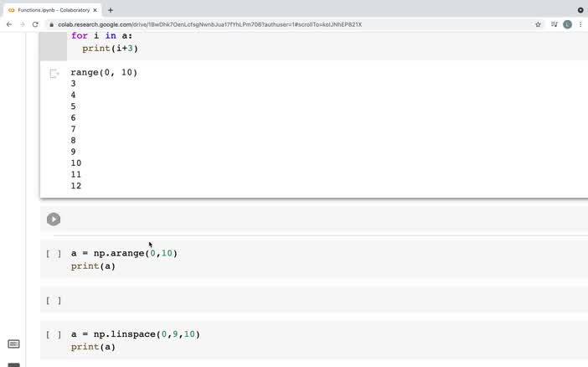Click output value 12

pos(75,186)
